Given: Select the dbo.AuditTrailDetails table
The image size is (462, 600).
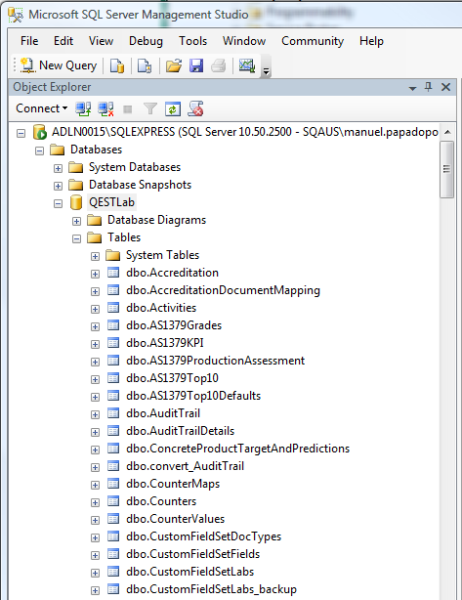Looking at the screenshot, I should click(x=180, y=431).
